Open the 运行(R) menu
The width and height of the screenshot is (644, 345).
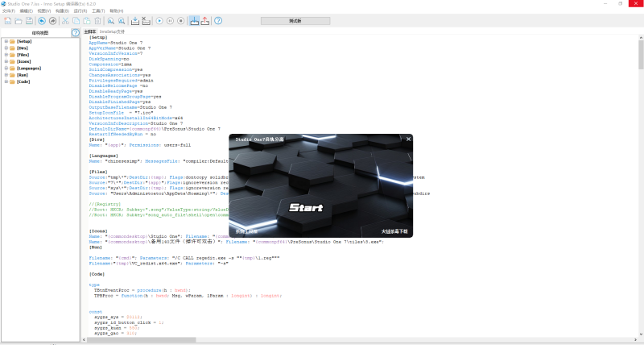(x=80, y=11)
